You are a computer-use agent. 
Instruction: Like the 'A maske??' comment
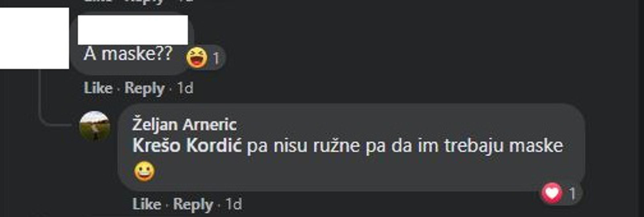point(98,88)
